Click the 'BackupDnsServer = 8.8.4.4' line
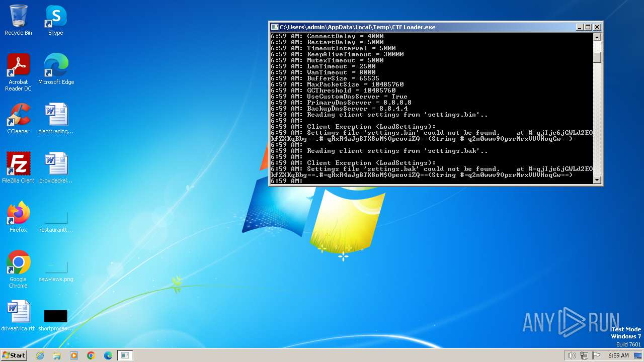 pyautogui.click(x=339, y=109)
